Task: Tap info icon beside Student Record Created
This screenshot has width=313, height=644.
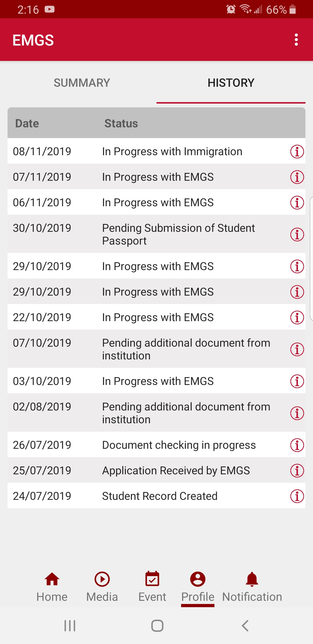Action: point(297,496)
